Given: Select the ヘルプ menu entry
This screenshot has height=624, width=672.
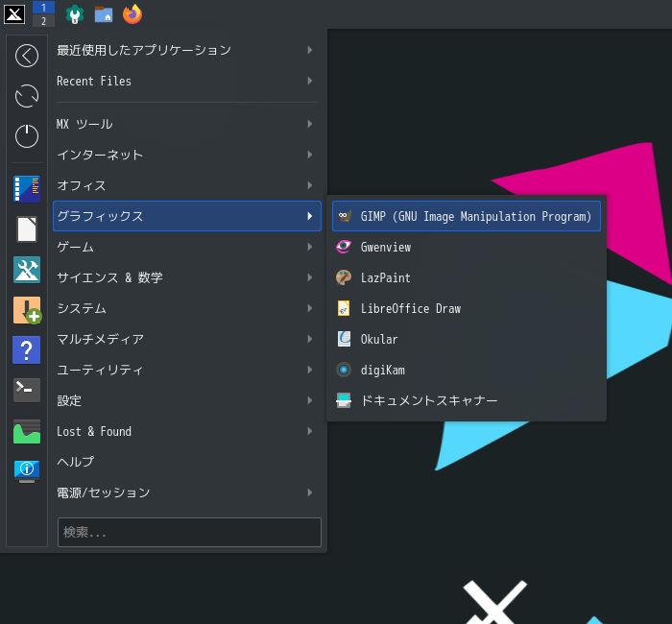Looking at the screenshot, I should click(x=187, y=462).
